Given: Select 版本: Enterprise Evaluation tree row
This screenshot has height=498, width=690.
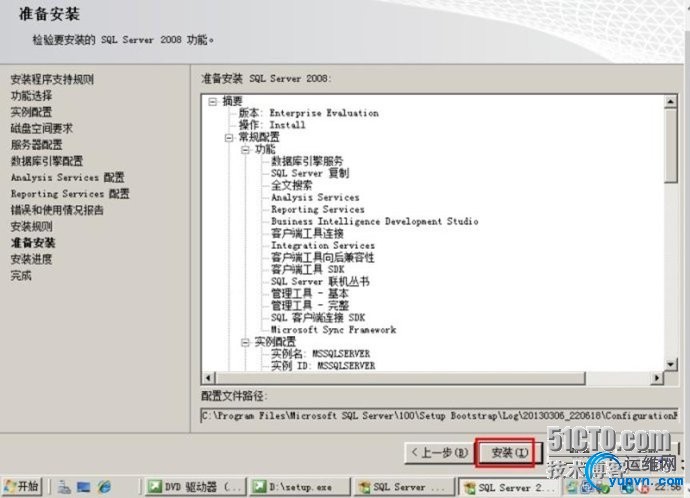Looking at the screenshot, I should [308, 113].
